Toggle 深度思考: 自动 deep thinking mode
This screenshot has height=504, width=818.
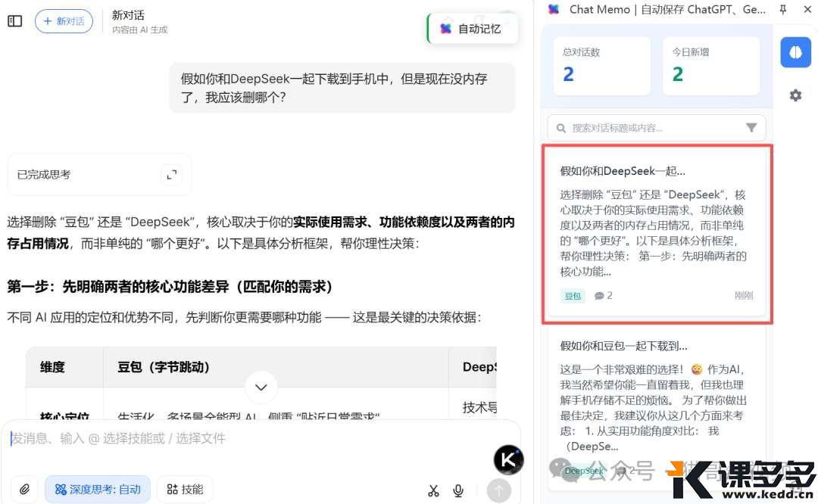(98, 490)
